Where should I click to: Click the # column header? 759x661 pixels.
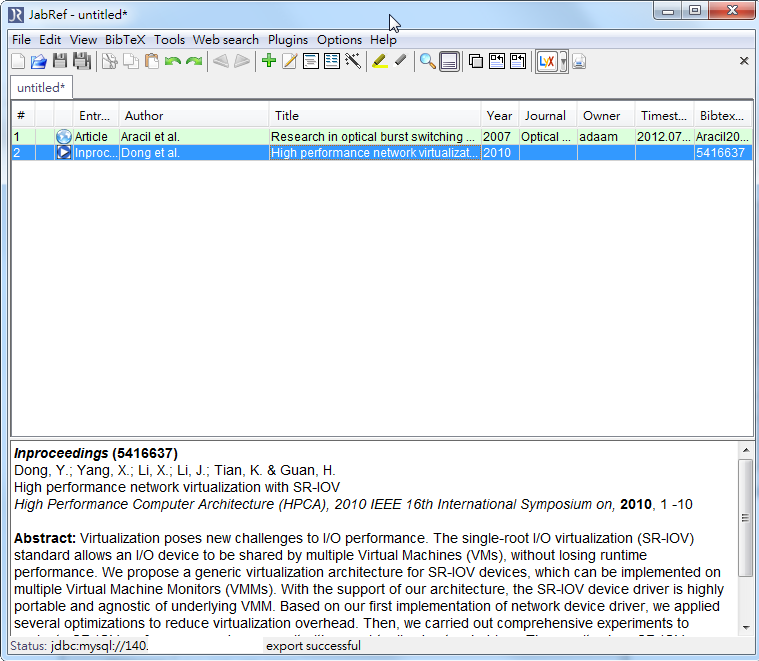coord(23,116)
